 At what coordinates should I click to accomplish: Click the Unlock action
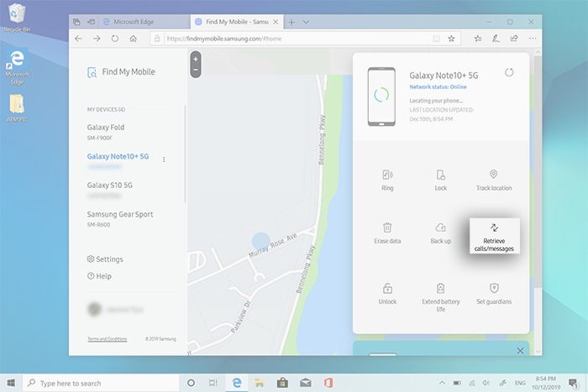point(387,294)
